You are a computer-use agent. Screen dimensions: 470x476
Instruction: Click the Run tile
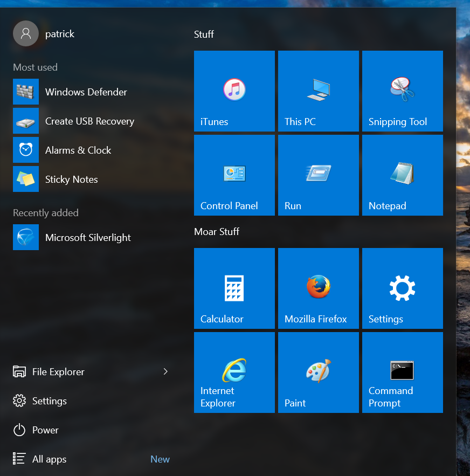coord(319,175)
